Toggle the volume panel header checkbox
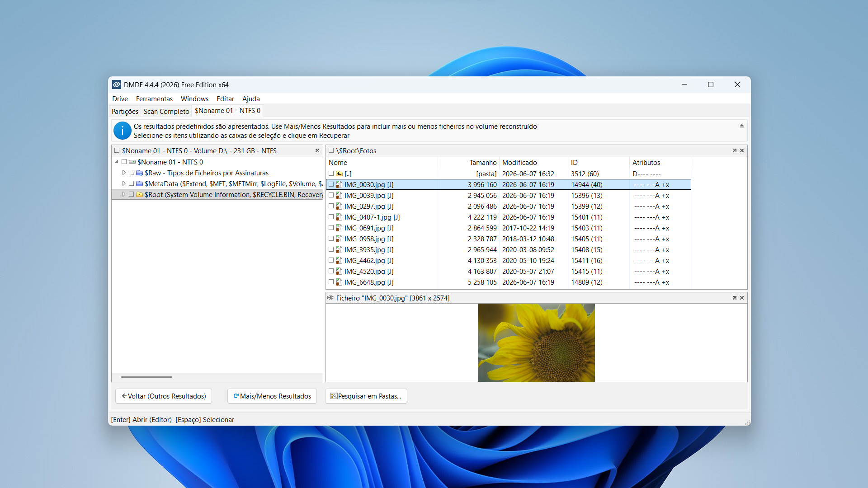868x488 pixels. coord(117,150)
